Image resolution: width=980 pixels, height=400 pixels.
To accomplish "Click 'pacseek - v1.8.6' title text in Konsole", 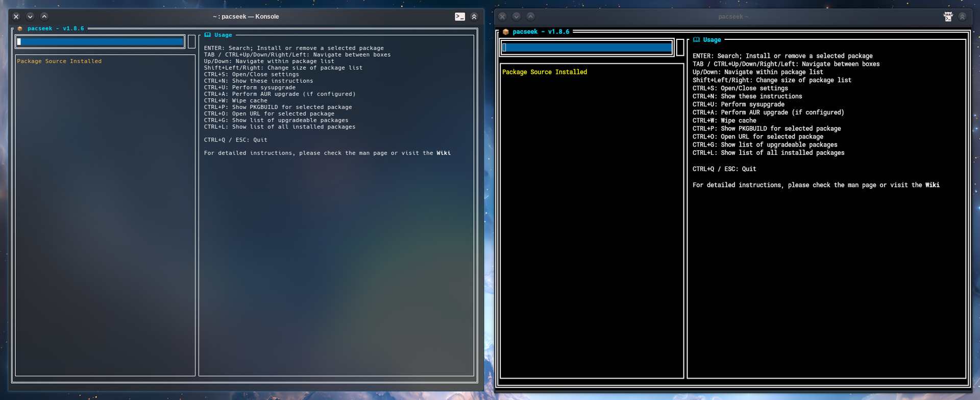I will pos(56,29).
